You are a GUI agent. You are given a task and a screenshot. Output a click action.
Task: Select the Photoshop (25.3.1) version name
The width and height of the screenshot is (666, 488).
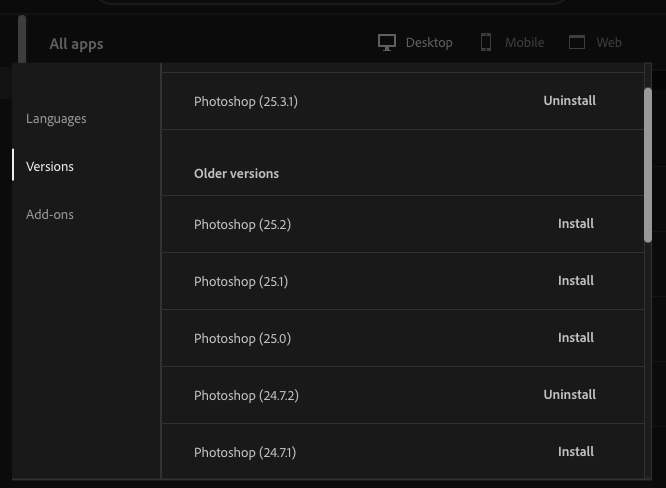pyautogui.click(x=246, y=102)
